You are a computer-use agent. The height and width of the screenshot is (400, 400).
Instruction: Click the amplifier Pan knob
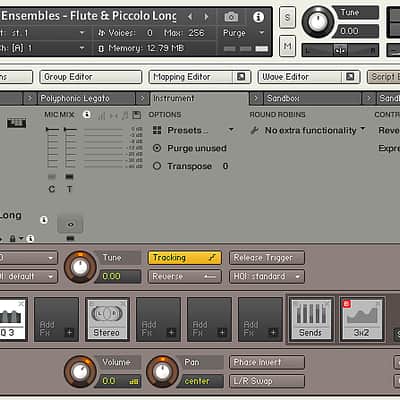[162, 372]
